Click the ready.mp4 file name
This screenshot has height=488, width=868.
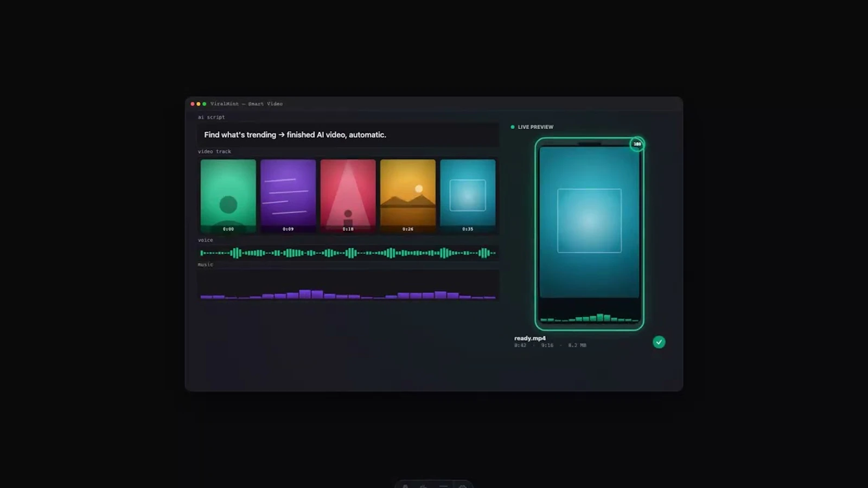(x=530, y=338)
